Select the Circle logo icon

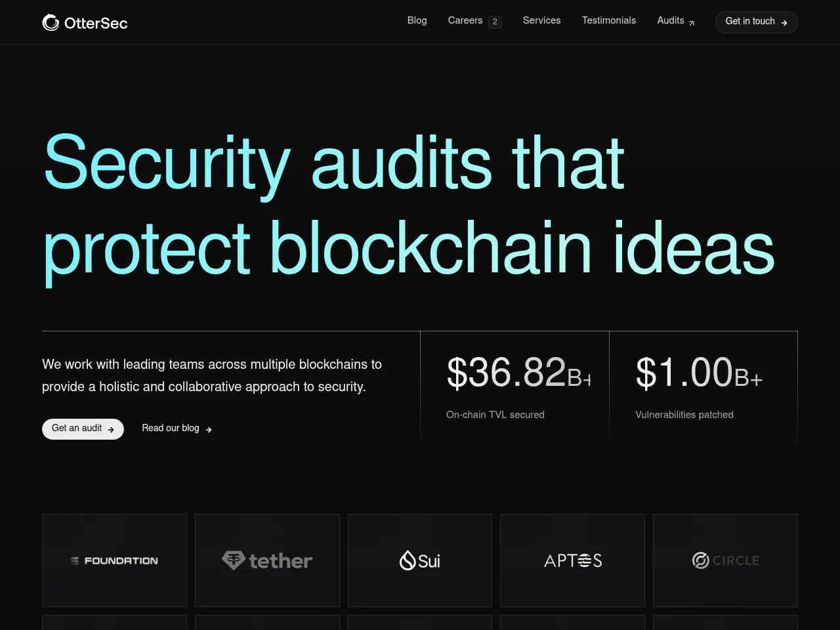point(700,560)
